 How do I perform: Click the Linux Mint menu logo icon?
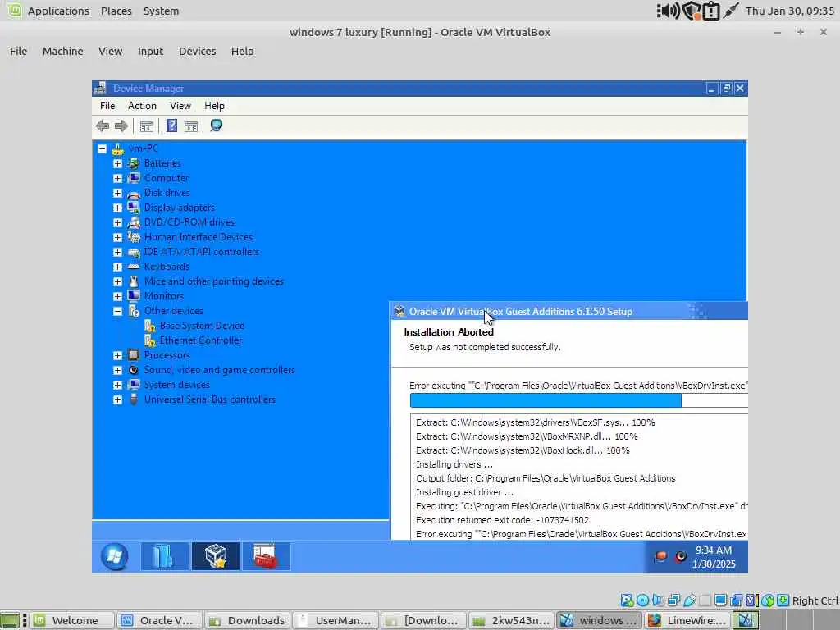tap(14, 10)
